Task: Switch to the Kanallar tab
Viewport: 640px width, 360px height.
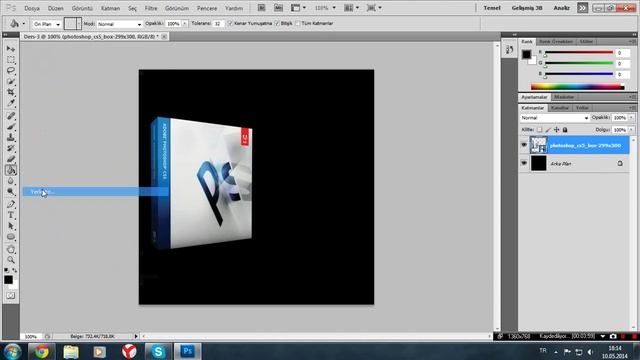Action: point(559,108)
